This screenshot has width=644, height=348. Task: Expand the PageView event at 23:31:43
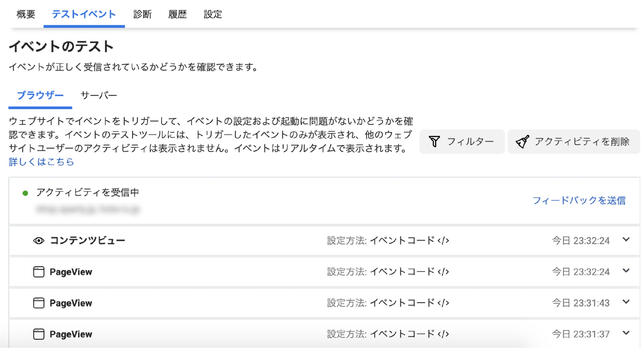click(626, 302)
